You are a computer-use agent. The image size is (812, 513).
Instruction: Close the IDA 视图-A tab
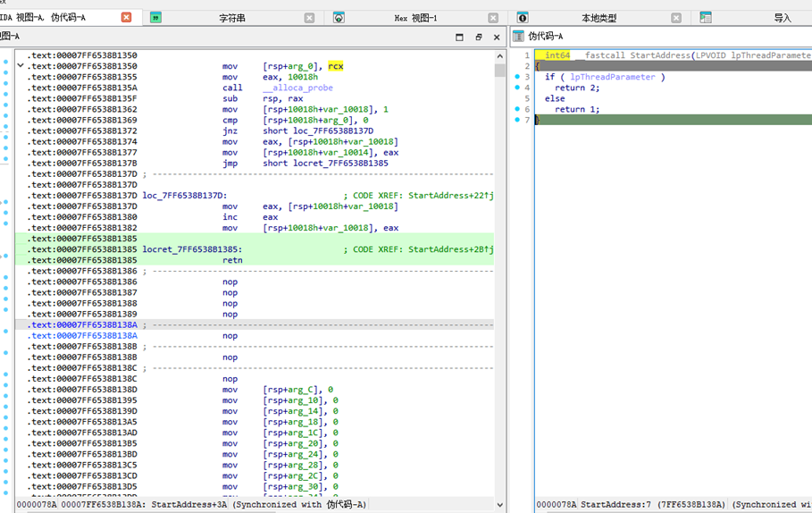coord(126,18)
